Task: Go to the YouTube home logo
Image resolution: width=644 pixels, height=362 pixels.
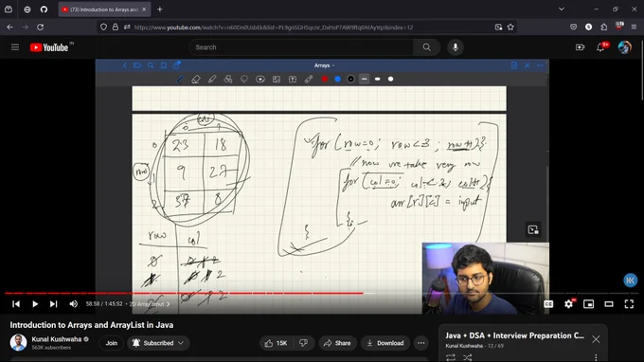Action: 49,47
